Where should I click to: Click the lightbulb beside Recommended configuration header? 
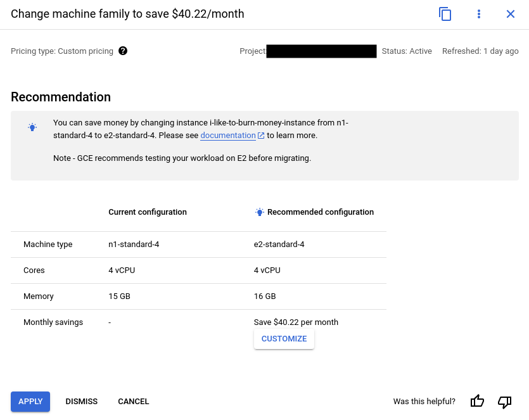point(259,212)
